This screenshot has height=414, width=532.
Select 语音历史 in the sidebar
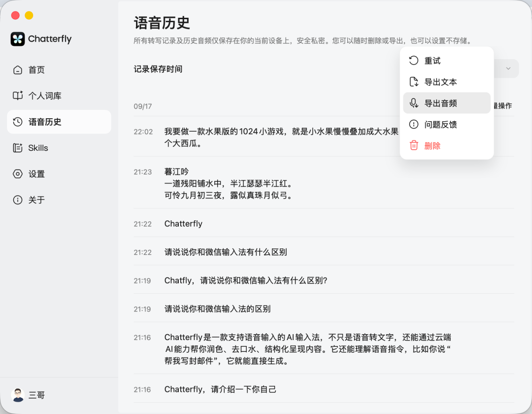(x=59, y=122)
